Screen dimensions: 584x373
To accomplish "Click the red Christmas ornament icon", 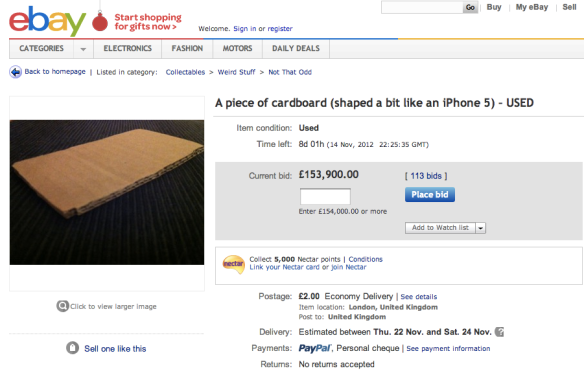I will [100, 21].
